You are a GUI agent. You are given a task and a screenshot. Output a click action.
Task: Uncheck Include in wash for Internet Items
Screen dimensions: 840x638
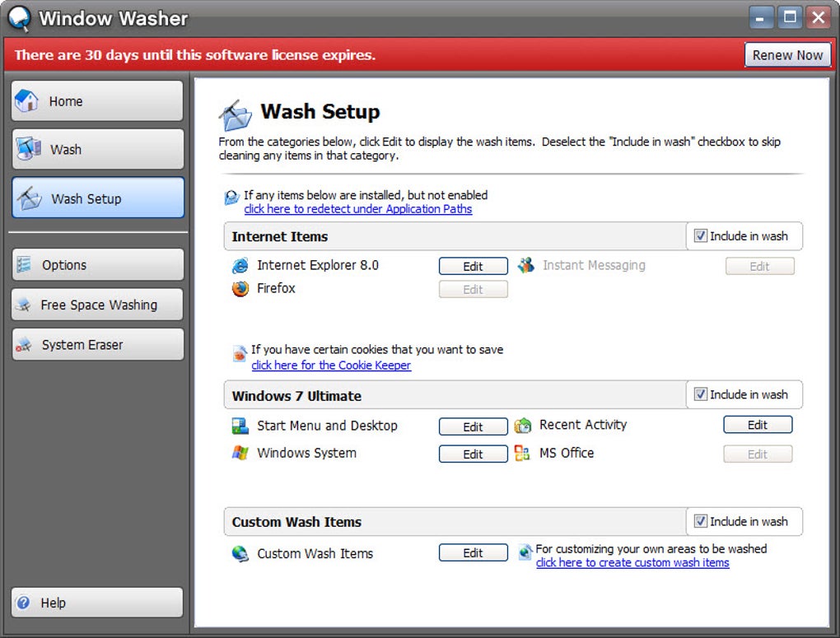(700, 235)
